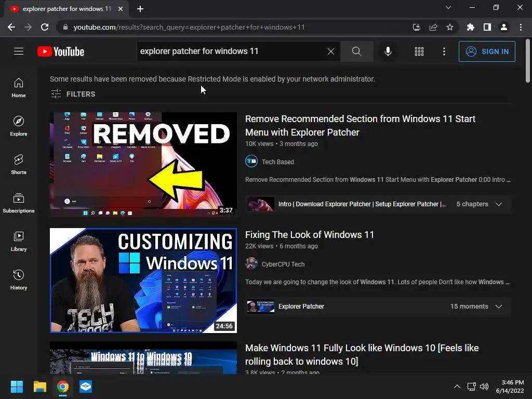Toggle the Chrome side panel
The image size is (532, 399).
[x=487, y=27]
